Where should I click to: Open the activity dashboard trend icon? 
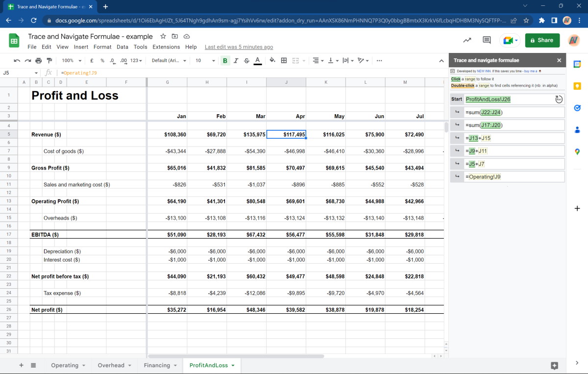coord(467,40)
